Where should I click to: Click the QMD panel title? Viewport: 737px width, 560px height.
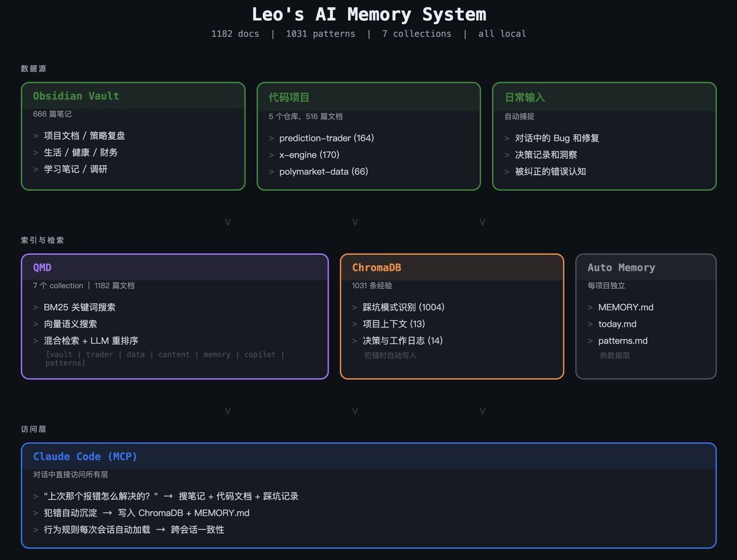pyautogui.click(x=42, y=268)
